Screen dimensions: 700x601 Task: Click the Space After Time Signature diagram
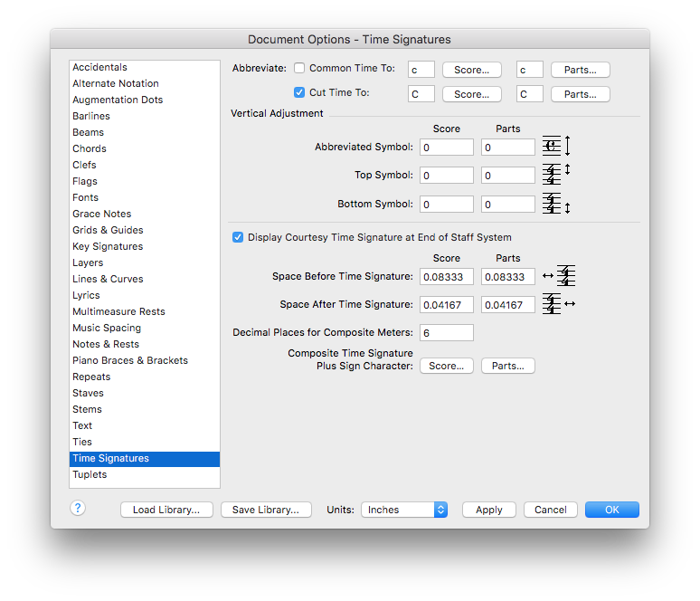pyautogui.click(x=559, y=304)
